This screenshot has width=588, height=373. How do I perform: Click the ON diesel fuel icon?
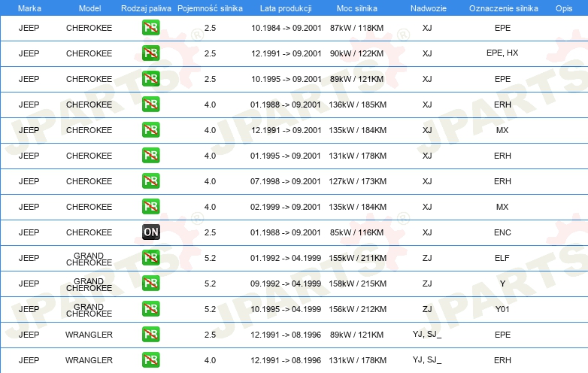pyautogui.click(x=150, y=232)
